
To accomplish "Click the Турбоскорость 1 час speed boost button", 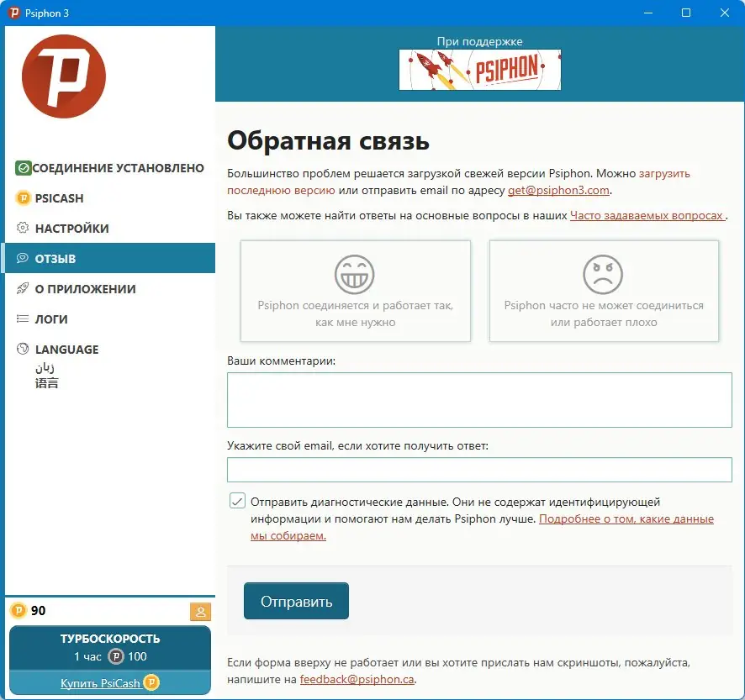I will [110, 647].
